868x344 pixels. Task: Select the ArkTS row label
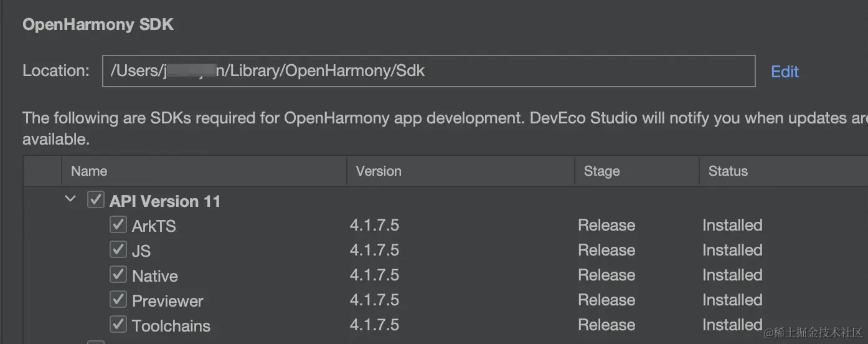[154, 226]
